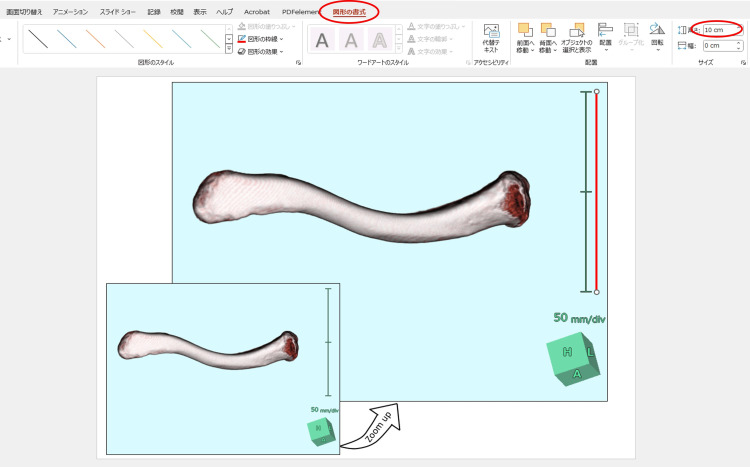Select the large bone image
This screenshot has width=750, height=467.
[x=362, y=207]
